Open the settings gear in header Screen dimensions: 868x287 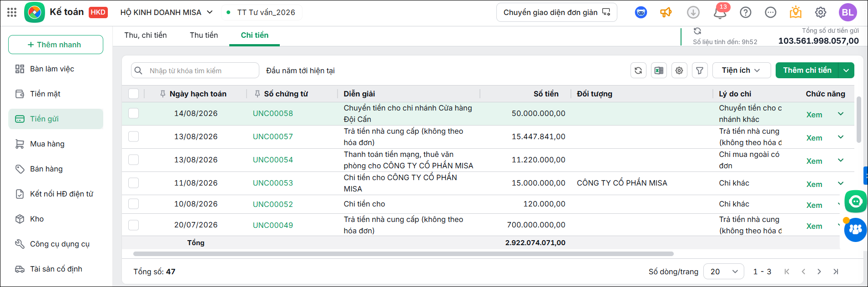(821, 12)
